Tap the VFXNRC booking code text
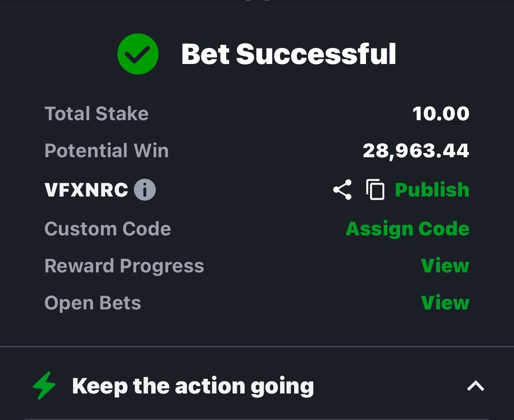The image size is (514, 420). (86, 190)
